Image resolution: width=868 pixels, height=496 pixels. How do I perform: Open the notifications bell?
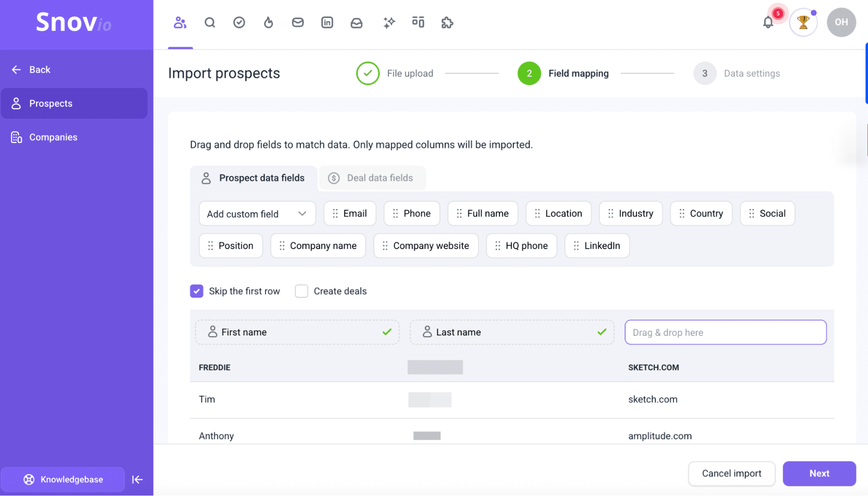(x=768, y=23)
